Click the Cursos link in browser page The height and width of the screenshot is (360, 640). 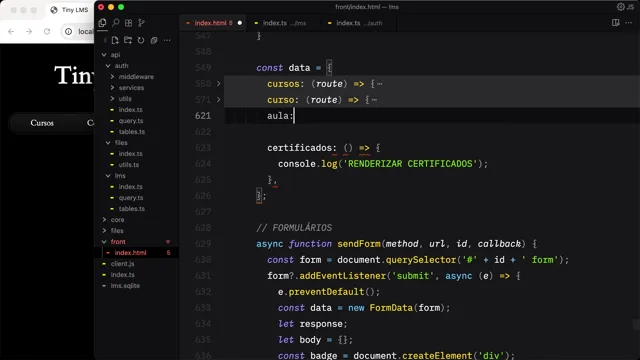click(42, 123)
